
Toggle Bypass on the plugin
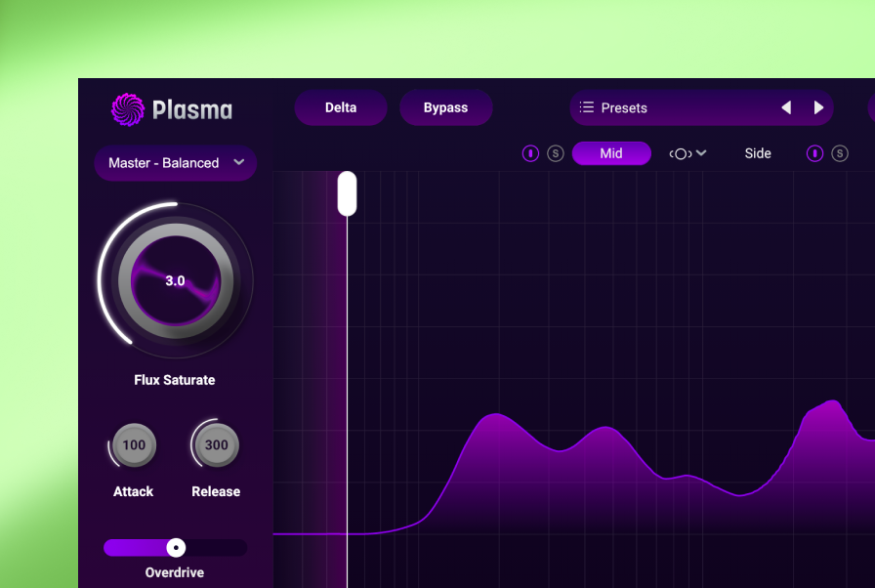[x=446, y=107]
